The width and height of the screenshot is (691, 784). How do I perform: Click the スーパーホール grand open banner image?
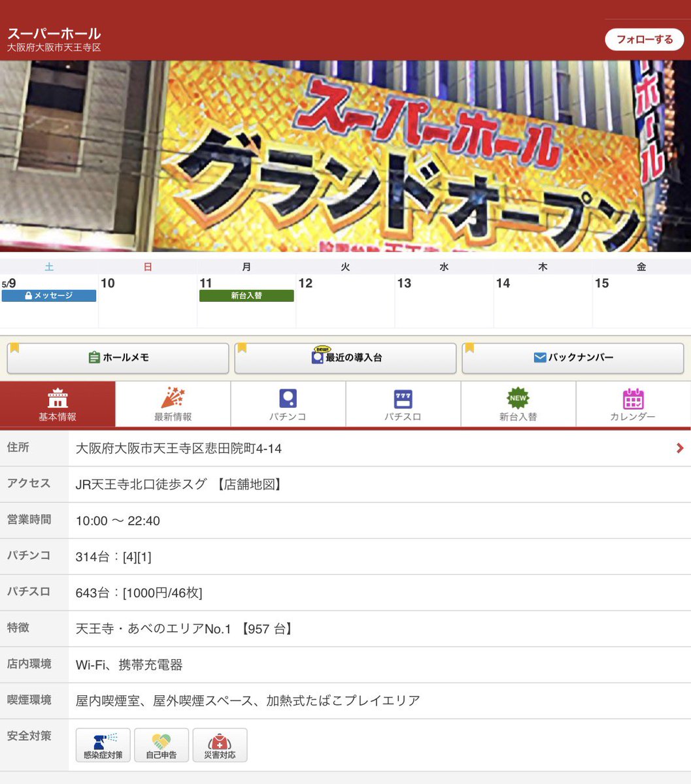coord(345,156)
